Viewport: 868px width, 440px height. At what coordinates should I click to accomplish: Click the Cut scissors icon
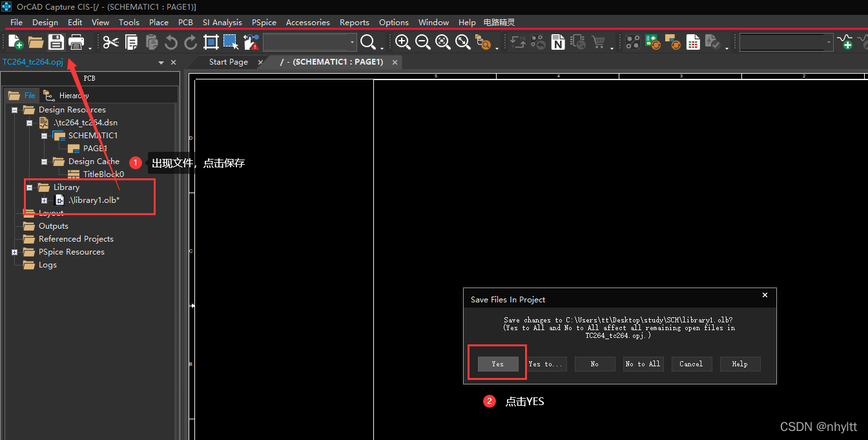coord(110,43)
